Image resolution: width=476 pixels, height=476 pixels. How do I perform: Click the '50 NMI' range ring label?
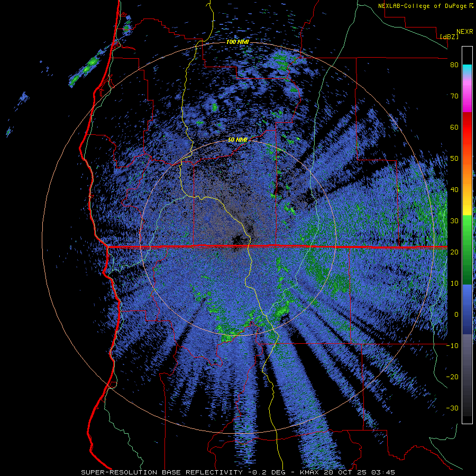(237, 140)
